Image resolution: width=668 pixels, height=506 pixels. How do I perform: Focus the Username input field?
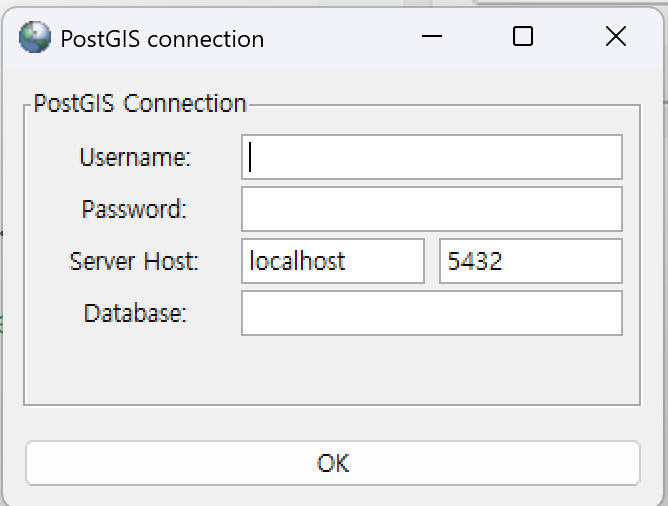(x=432, y=157)
